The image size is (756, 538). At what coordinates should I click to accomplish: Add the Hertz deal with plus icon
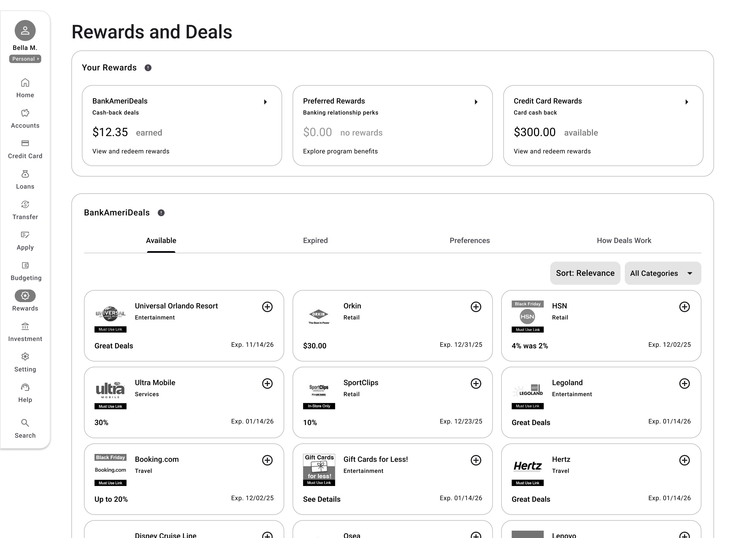coord(684,460)
